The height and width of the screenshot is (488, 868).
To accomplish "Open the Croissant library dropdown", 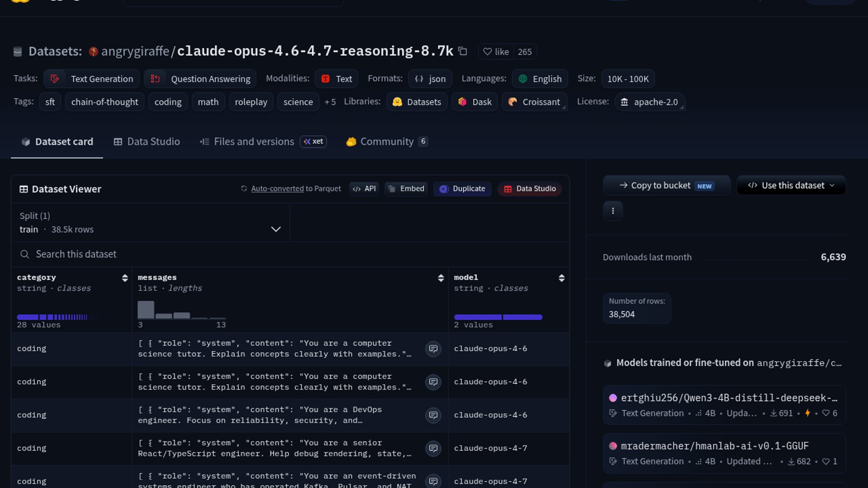I will coord(534,102).
